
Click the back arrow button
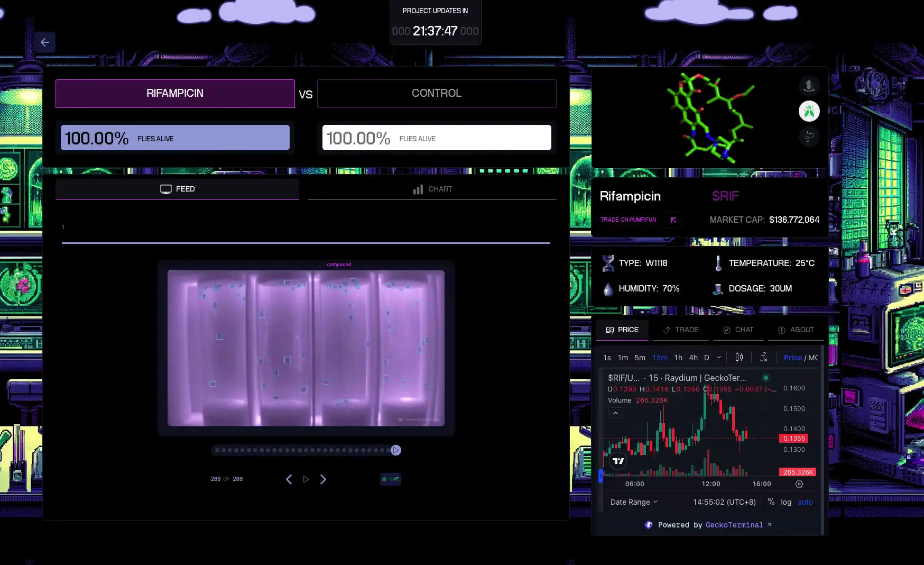[45, 42]
